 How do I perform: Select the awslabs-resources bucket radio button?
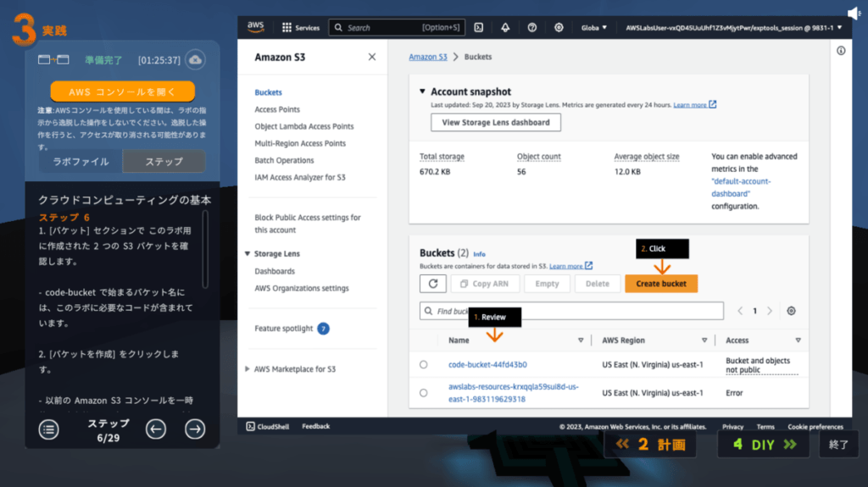[x=424, y=393]
